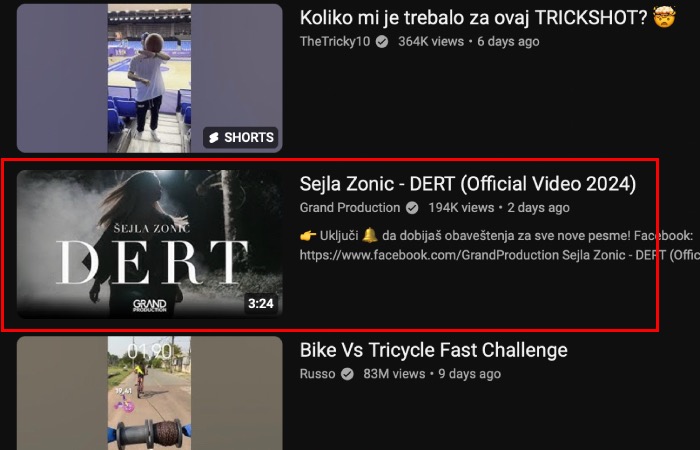Go to Russo channel

pyautogui.click(x=317, y=374)
